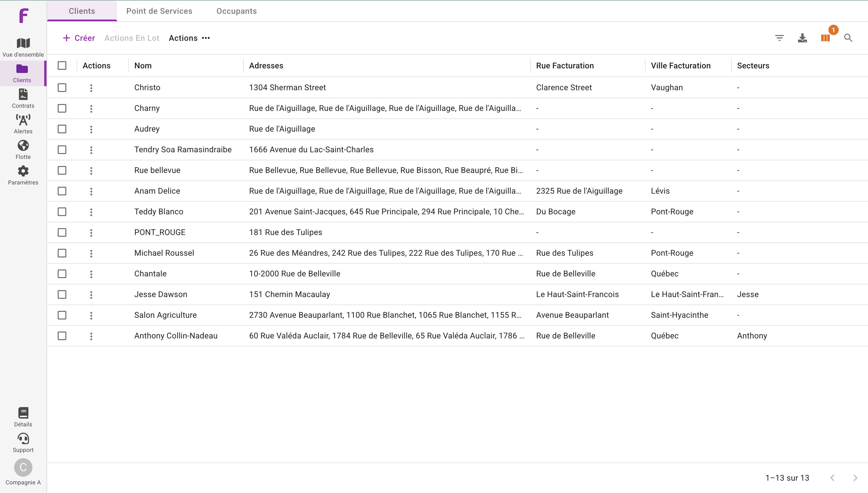Open Vue d'ensemble map icon
The image size is (868, 493).
[x=23, y=43]
